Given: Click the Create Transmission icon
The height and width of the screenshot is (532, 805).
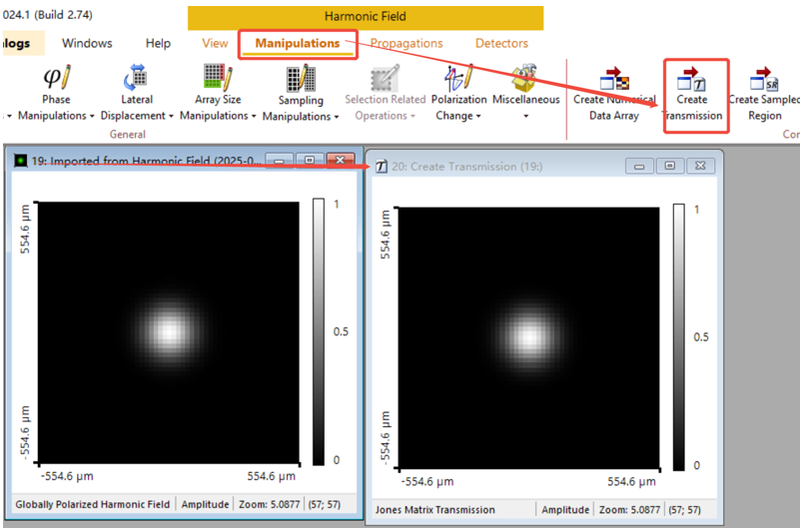Looking at the screenshot, I should tap(691, 79).
